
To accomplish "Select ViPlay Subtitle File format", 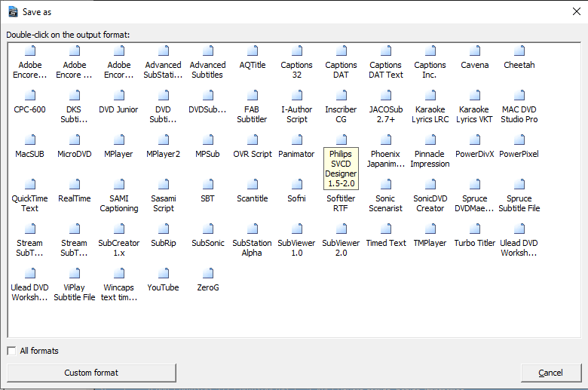I will click(74, 285).
